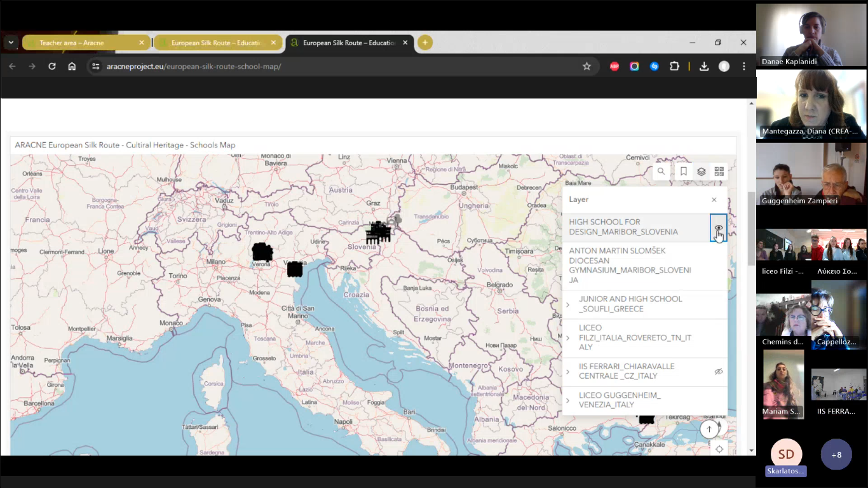Select the Anton Martin Slomšek Gymnasium layer
The width and height of the screenshot is (868, 488).
click(629, 265)
